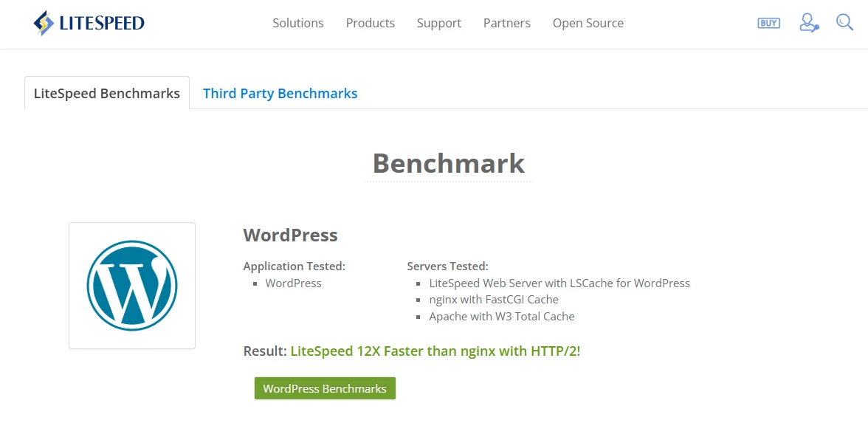
Task: Open the user account login icon
Action: 809,23
